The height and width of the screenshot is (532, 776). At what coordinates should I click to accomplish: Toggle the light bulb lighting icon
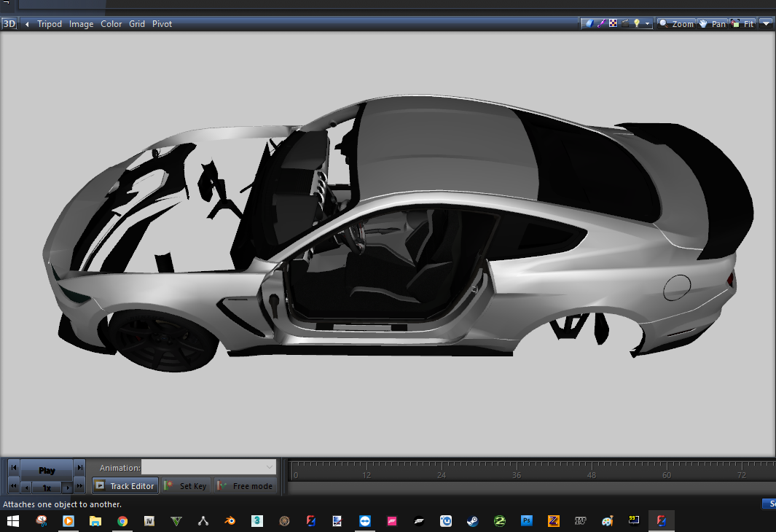tap(636, 23)
